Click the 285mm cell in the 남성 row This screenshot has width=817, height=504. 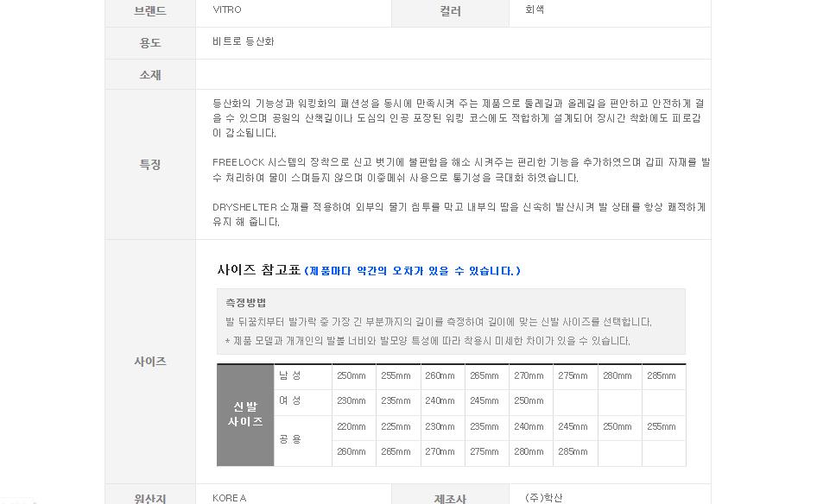click(662, 376)
